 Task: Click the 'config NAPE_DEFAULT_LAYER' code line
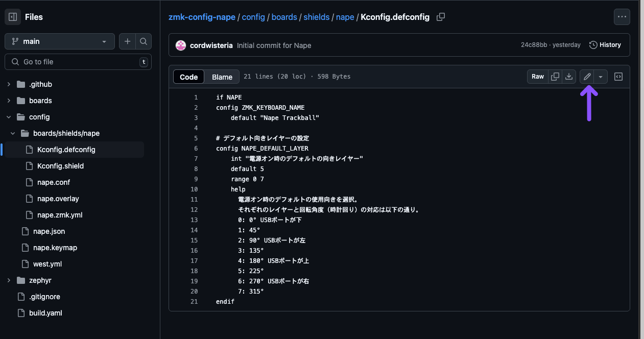pos(262,149)
